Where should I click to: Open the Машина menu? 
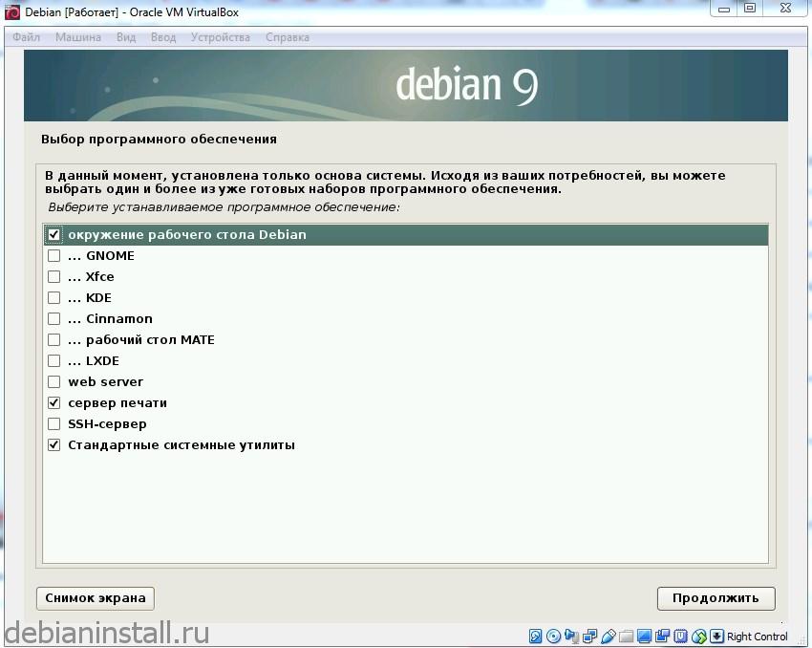click(77, 37)
